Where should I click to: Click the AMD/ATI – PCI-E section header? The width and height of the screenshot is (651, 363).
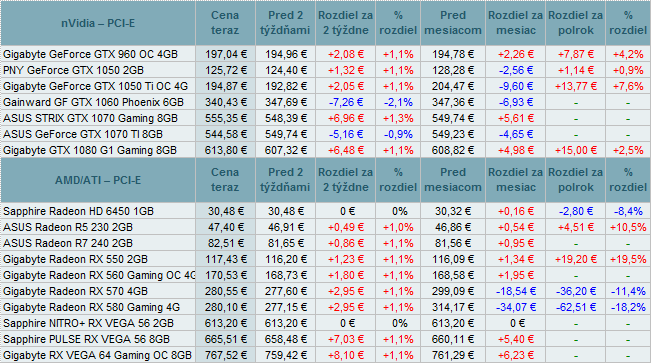(x=98, y=180)
